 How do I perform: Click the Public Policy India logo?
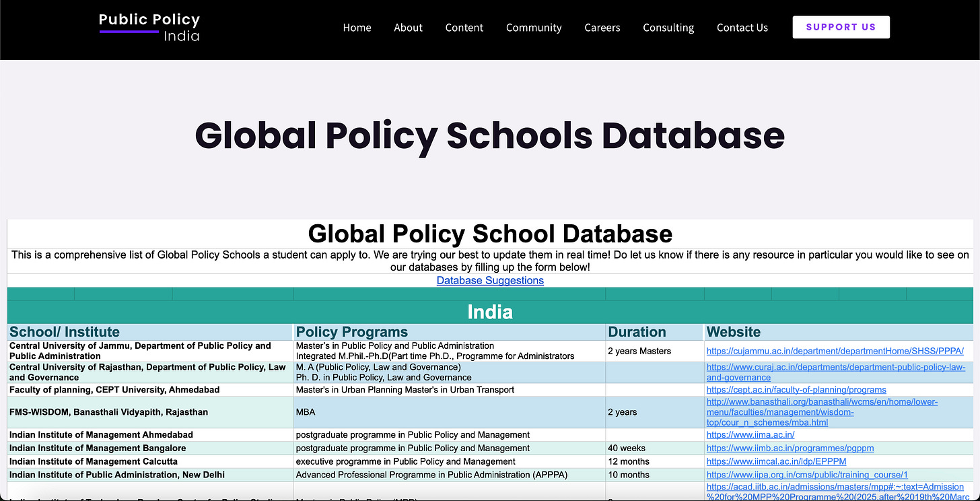click(149, 27)
